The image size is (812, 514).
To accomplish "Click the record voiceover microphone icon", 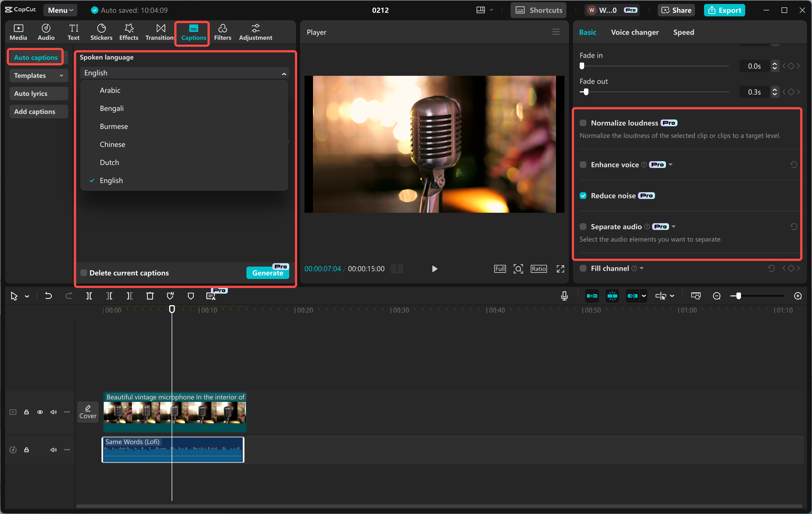I will 564,296.
